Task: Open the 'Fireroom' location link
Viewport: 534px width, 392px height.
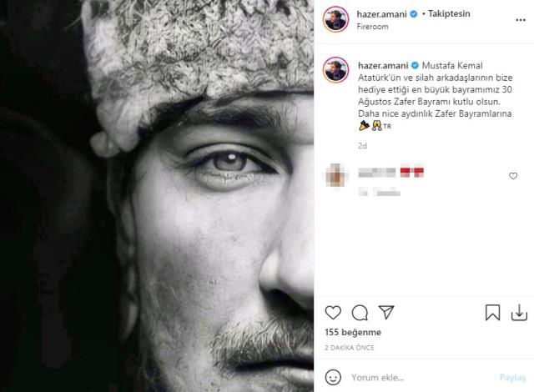Action: (372, 27)
